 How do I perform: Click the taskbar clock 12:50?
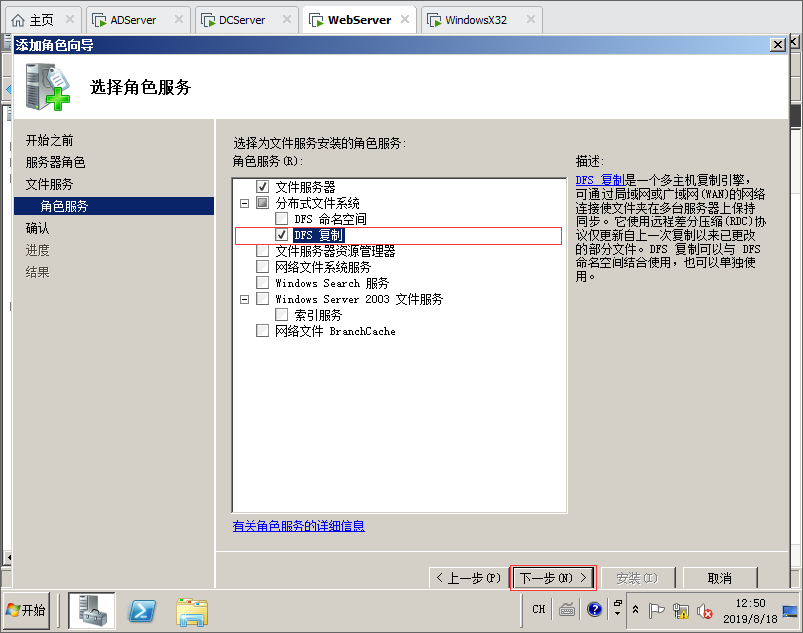point(750,603)
